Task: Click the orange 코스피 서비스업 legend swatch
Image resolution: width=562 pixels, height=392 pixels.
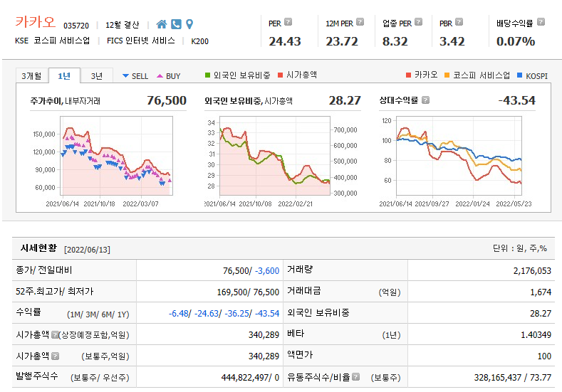Action: (x=447, y=75)
